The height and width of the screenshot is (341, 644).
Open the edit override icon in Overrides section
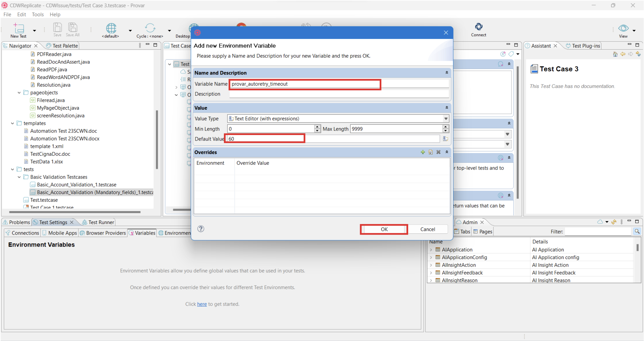pos(430,152)
